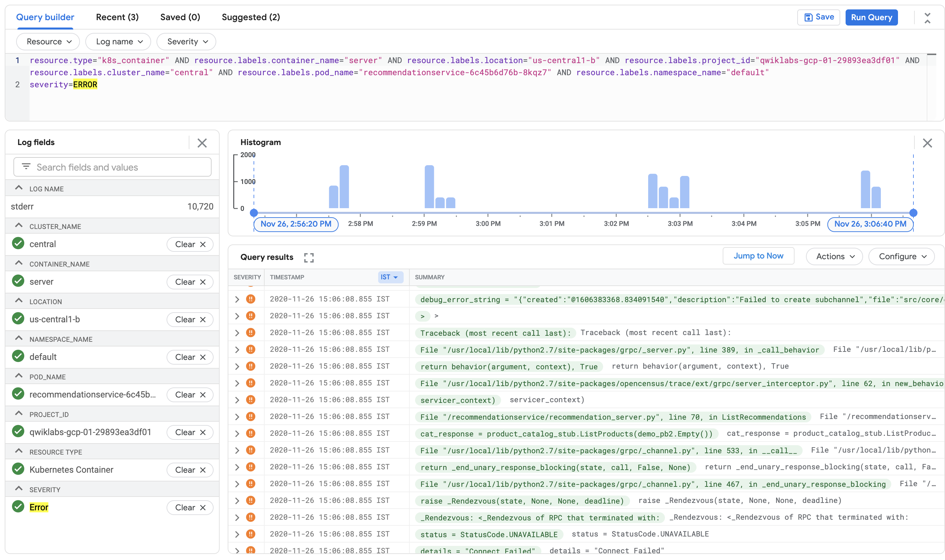Collapse the CONTAINER_NAME section
The image size is (945, 560).
tap(19, 263)
